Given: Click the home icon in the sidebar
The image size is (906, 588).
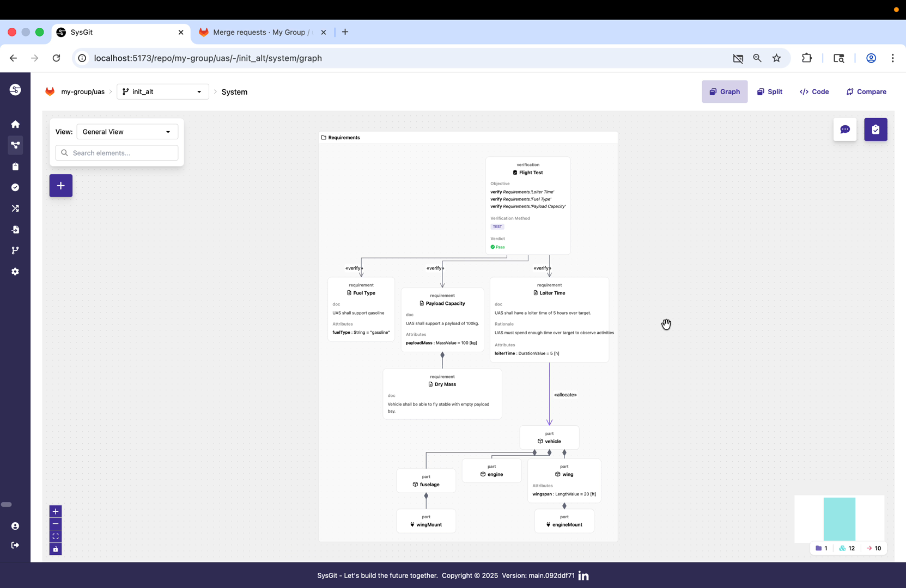Looking at the screenshot, I should (16, 124).
